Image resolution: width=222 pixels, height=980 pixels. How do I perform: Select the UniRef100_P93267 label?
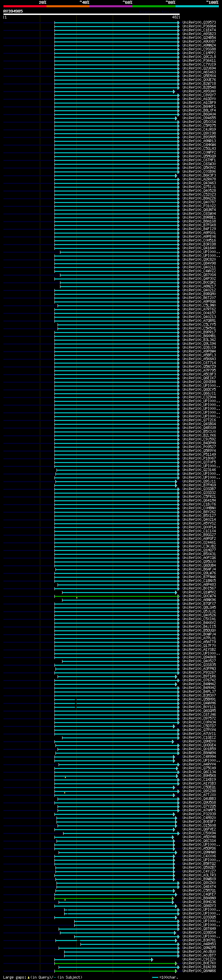point(199,672)
